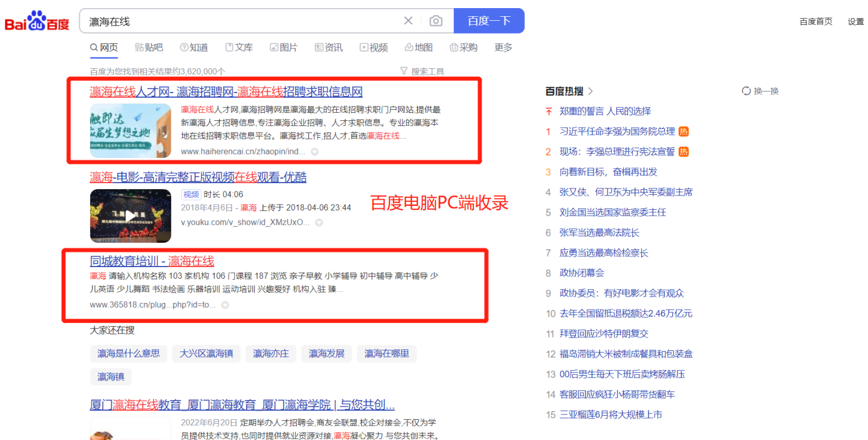The width and height of the screenshot is (868, 440).
Task: Open the 图片 tab
Action: coord(284,47)
